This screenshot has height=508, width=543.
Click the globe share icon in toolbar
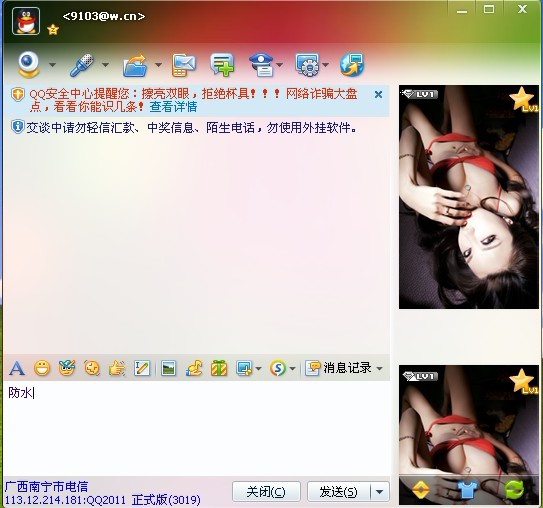tap(352, 65)
